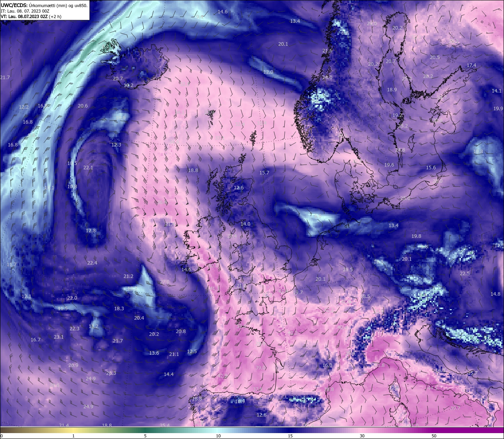
Task: Click the map value '12.1'
Action: click(x=26, y=296)
